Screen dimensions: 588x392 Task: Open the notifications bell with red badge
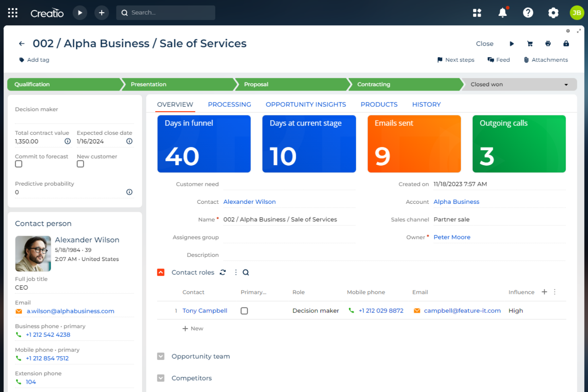pyautogui.click(x=502, y=12)
